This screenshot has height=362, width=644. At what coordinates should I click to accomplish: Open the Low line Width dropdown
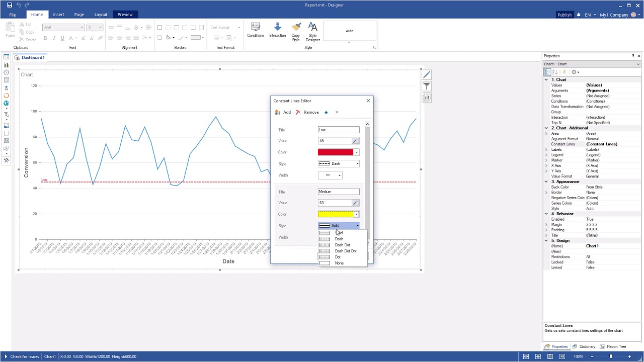pos(340,175)
